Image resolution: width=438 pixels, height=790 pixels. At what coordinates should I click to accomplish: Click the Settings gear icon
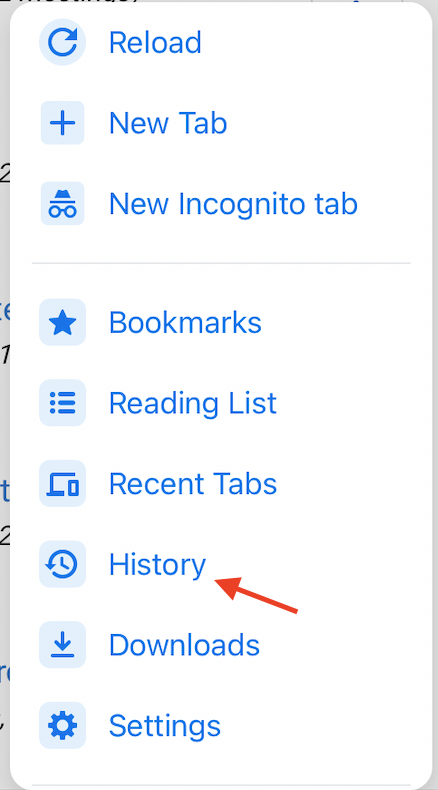(x=62, y=726)
